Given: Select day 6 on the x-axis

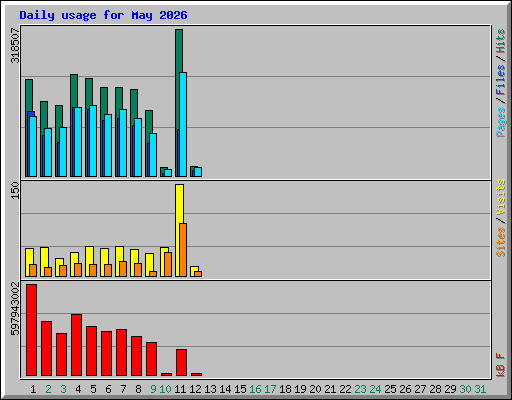Looking at the screenshot, I should [x=108, y=389].
